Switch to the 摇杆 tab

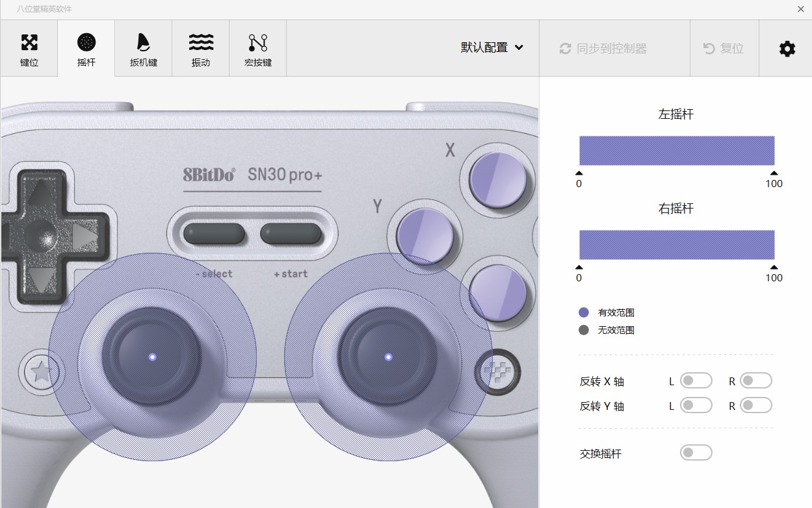[85, 48]
